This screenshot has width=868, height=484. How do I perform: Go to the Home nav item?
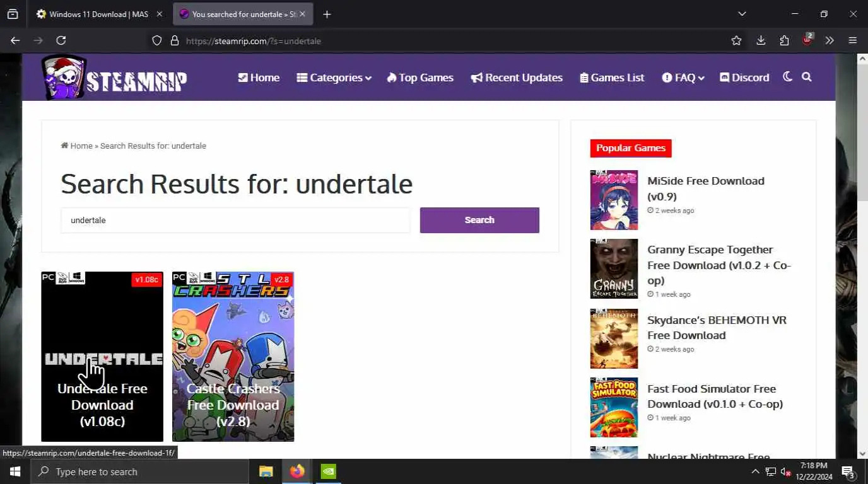259,78
